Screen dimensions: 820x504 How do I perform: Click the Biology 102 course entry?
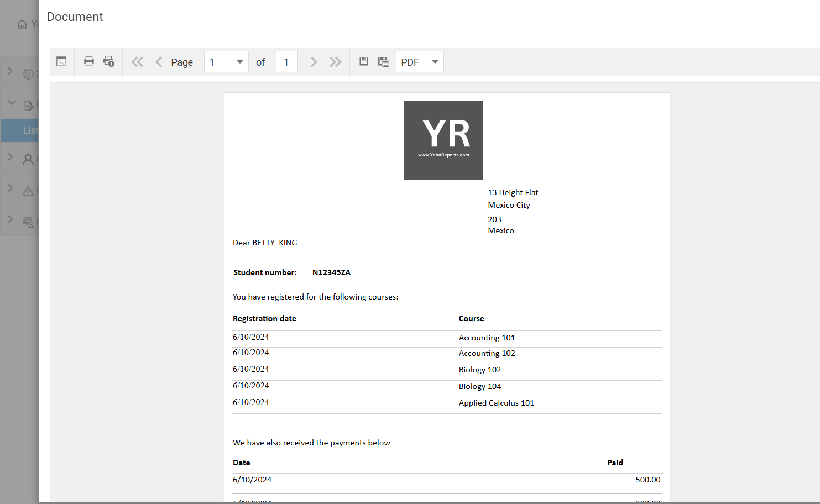point(480,370)
